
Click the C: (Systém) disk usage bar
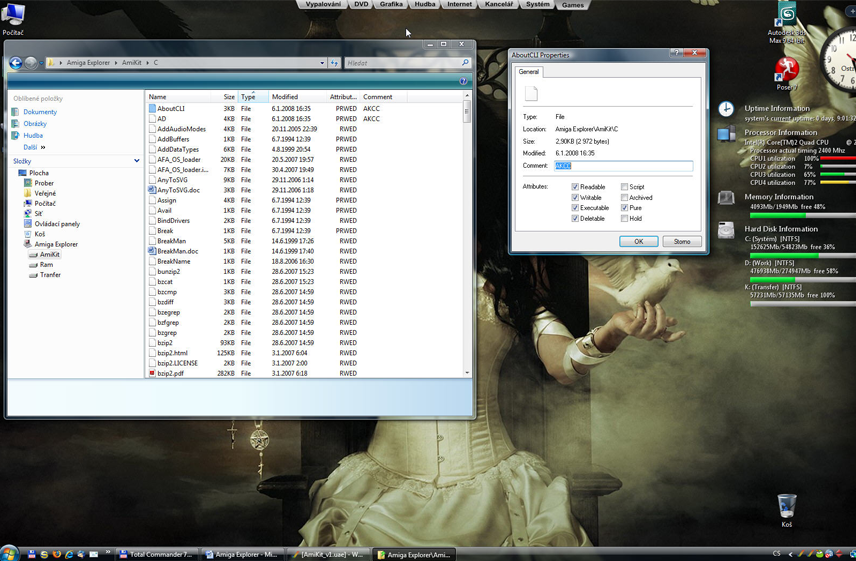tap(802, 255)
